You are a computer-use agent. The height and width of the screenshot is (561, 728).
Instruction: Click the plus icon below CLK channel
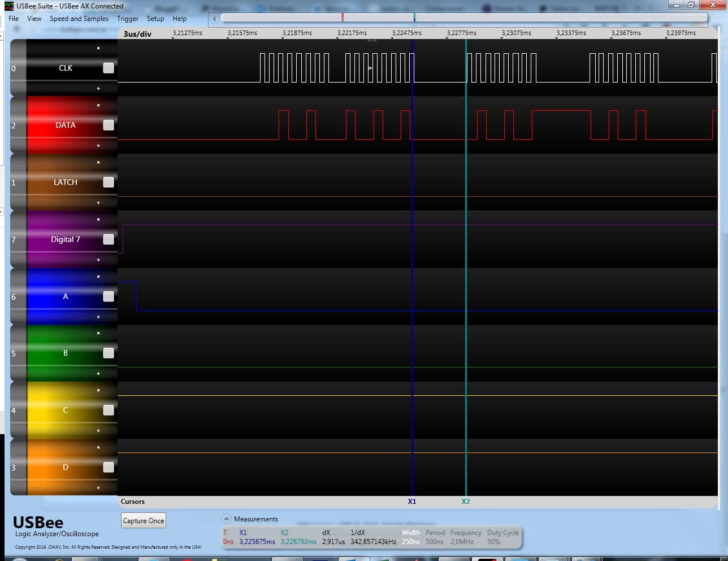click(98, 88)
